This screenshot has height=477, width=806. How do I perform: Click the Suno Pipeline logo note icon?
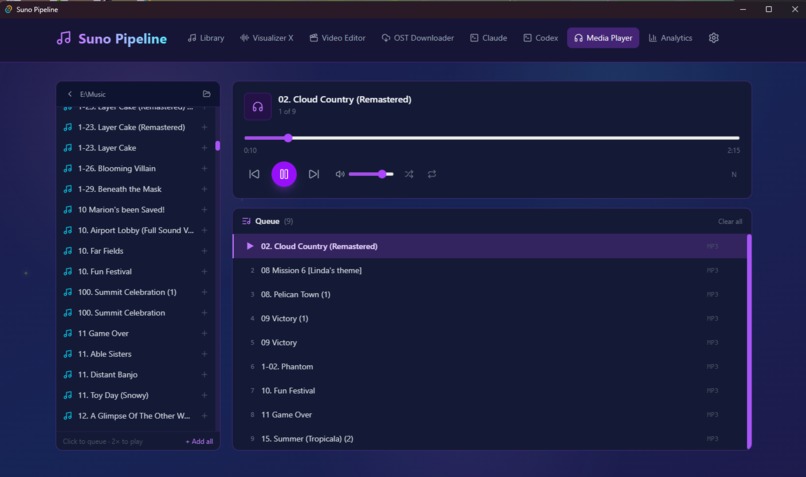64,38
